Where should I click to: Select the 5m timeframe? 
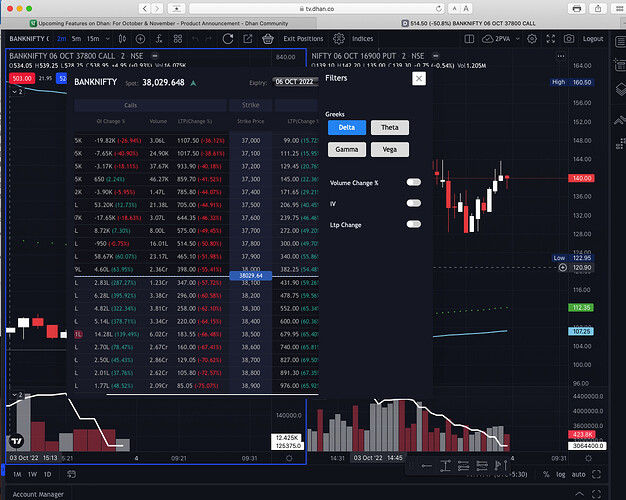pyautogui.click(x=76, y=39)
